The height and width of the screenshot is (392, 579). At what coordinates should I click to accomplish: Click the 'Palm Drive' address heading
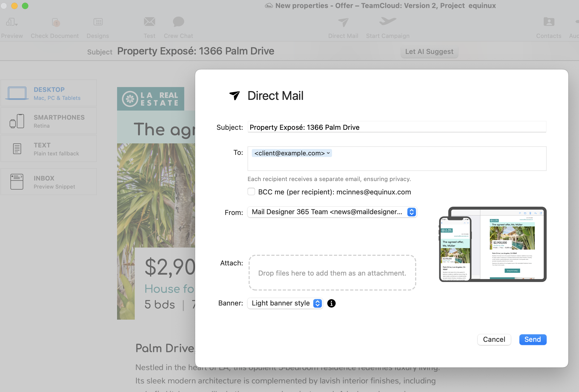[165, 348]
